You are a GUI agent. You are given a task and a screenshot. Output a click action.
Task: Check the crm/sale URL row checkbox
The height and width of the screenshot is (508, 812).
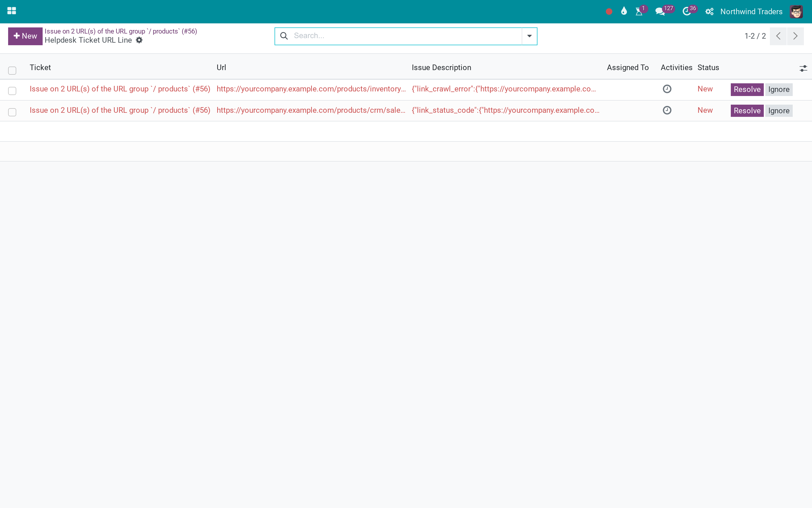pos(12,112)
